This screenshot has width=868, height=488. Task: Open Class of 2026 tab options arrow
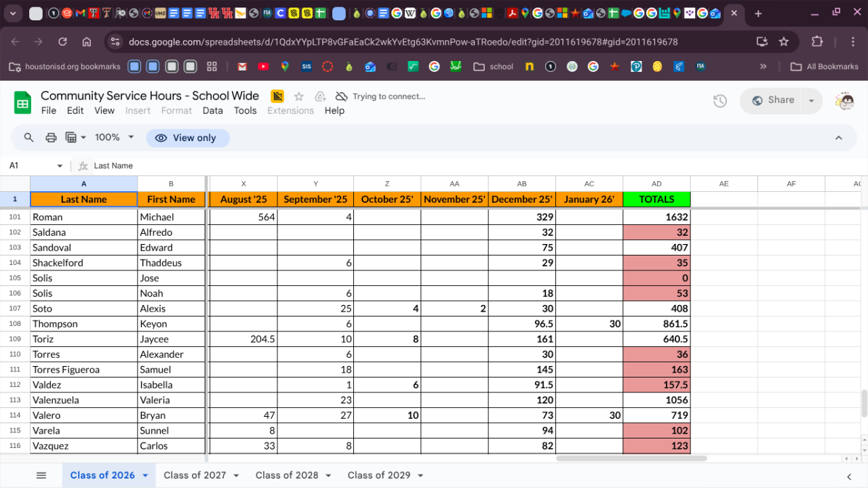coord(144,476)
